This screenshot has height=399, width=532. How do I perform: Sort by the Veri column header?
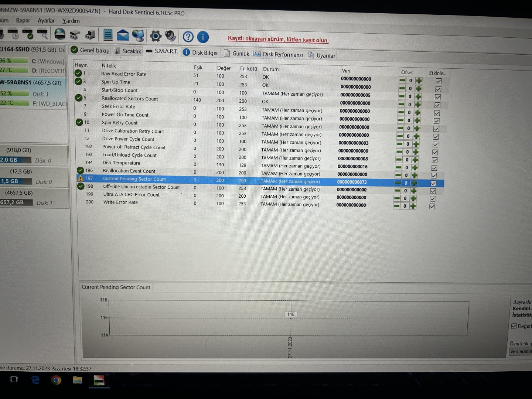(346, 71)
